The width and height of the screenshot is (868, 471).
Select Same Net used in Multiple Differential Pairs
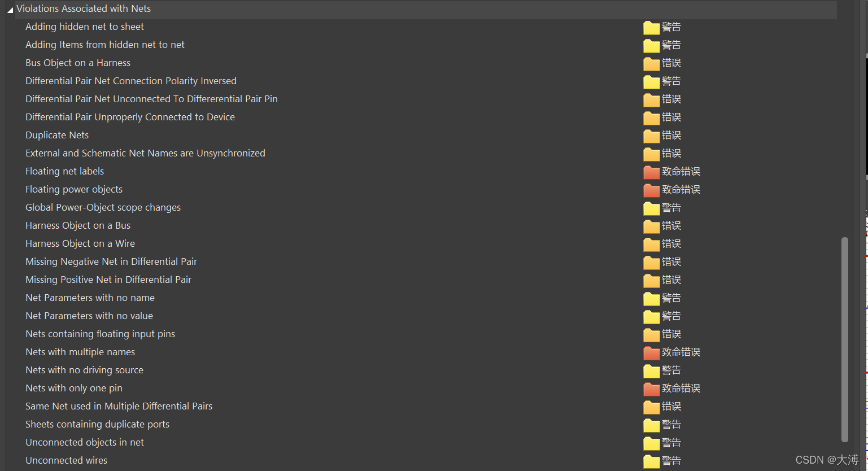pos(119,406)
